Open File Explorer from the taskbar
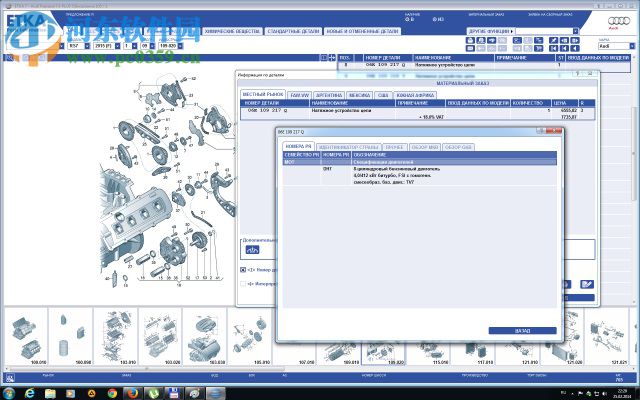The image size is (640, 400). point(50,393)
